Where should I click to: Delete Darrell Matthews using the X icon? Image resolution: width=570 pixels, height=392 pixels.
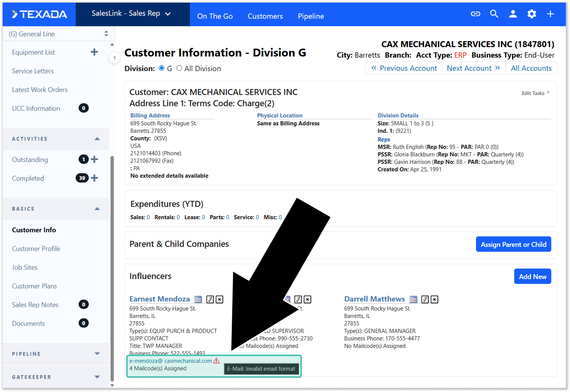(434, 300)
